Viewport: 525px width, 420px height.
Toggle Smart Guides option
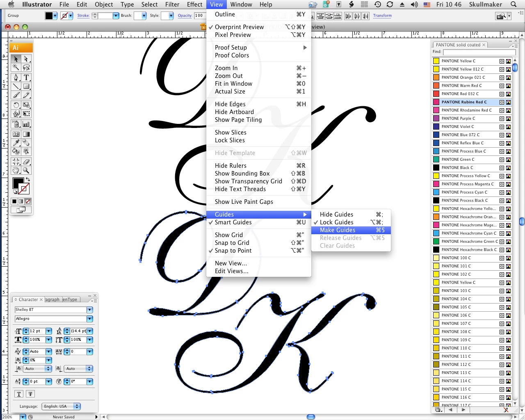pyautogui.click(x=258, y=222)
